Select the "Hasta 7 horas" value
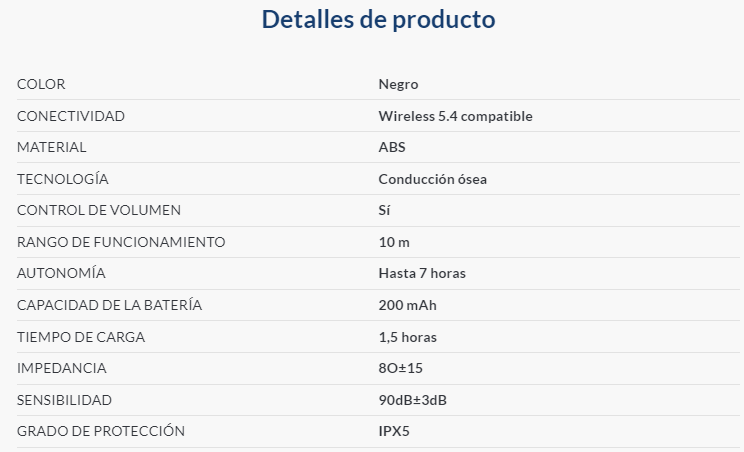The width and height of the screenshot is (744, 452). [422, 273]
